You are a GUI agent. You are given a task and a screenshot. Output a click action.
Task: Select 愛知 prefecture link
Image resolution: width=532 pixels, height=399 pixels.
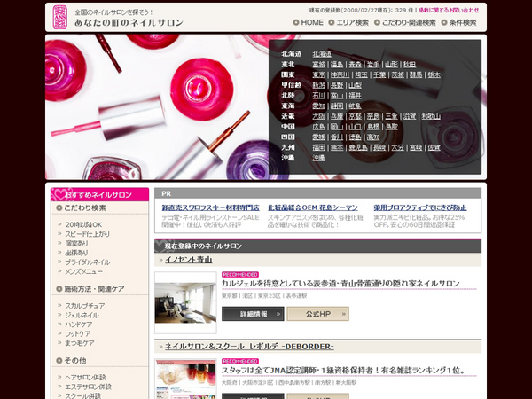click(x=318, y=106)
